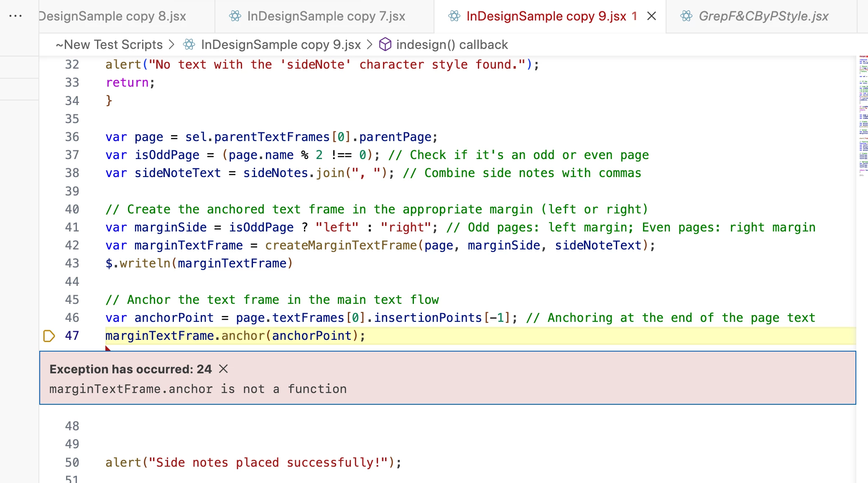Image resolution: width=868 pixels, height=483 pixels.
Task: Click React icon on GrepF&CByPStyle.jsx tab
Action: [686, 16]
